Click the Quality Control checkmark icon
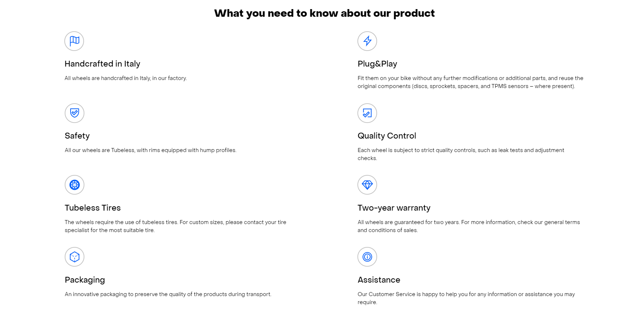The width and height of the screenshot is (644, 327). pos(367,113)
